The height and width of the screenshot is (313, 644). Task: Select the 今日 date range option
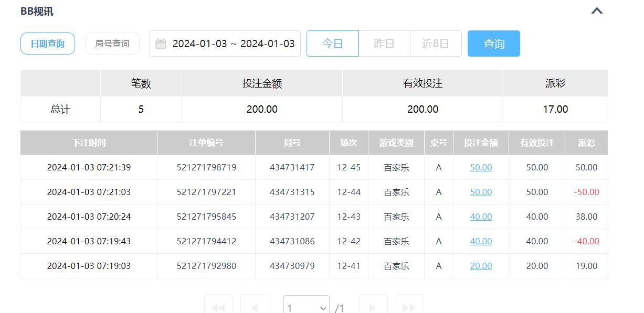(x=332, y=44)
